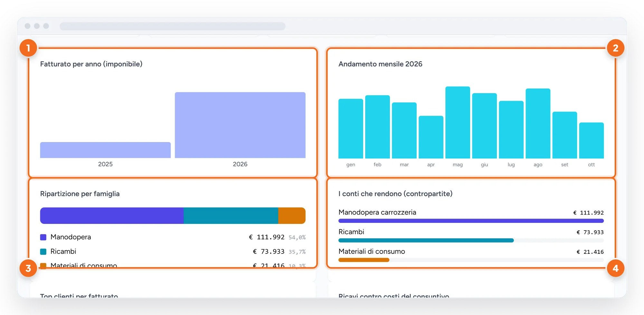This screenshot has width=644, height=315.
Task: Click the Materiali di consumo progress bar
Action: pos(471,260)
